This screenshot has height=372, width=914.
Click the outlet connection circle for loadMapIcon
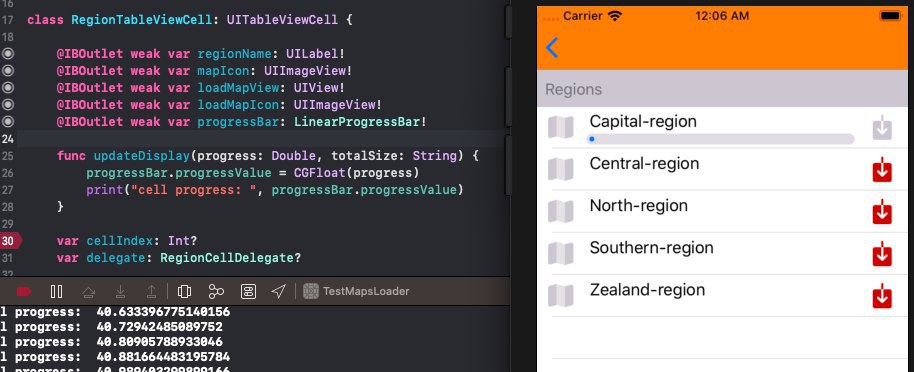(8, 104)
